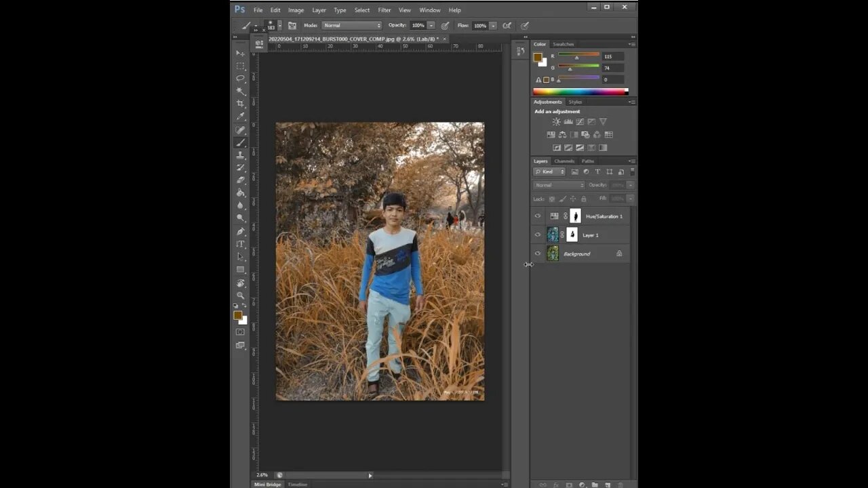Select the Rectangle shape tool
The width and height of the screenshot is (868, 488).
[x=240, y=270]
